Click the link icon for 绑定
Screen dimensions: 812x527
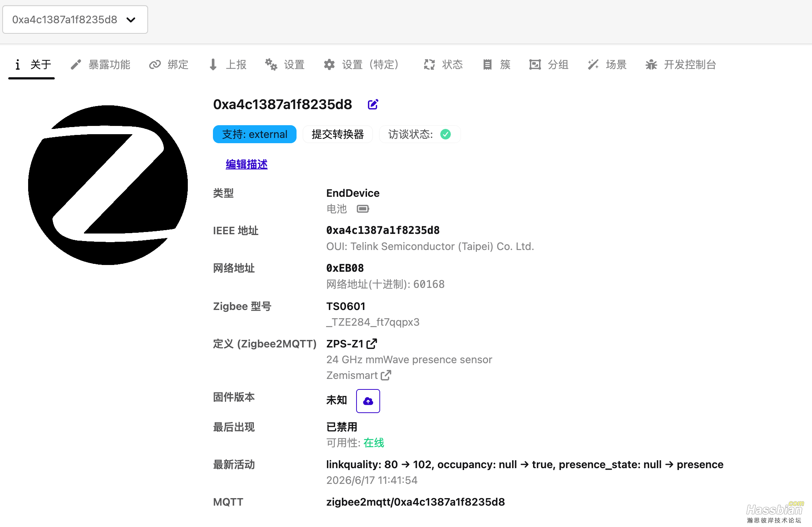click(155, 65)
